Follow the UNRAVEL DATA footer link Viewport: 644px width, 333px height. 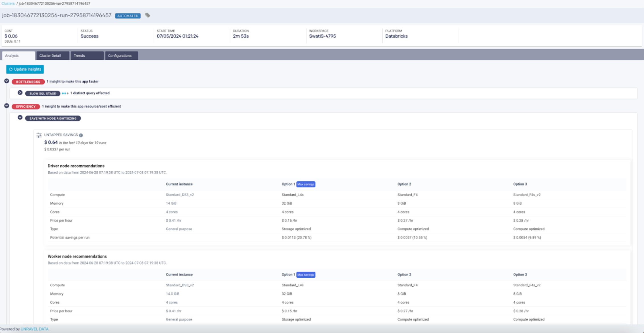34,329
